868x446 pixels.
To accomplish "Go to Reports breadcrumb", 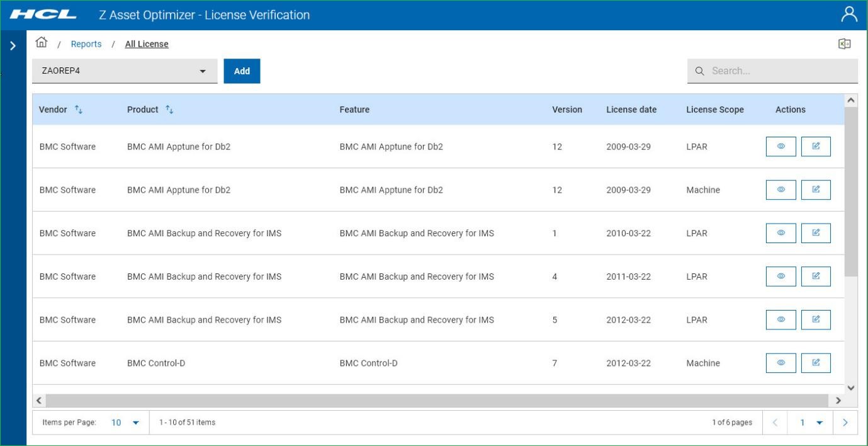I will coord(86,44).
